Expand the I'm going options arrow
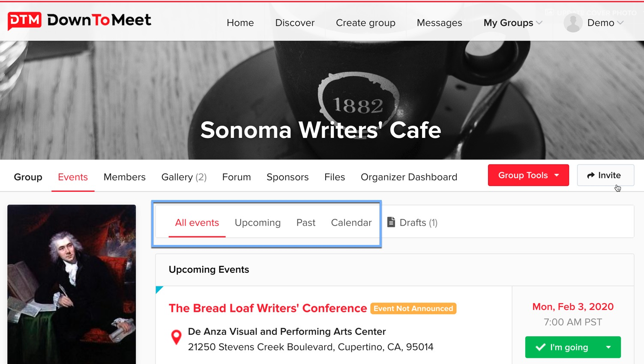This screenshot has width=644, height=364. coord(608,347)
